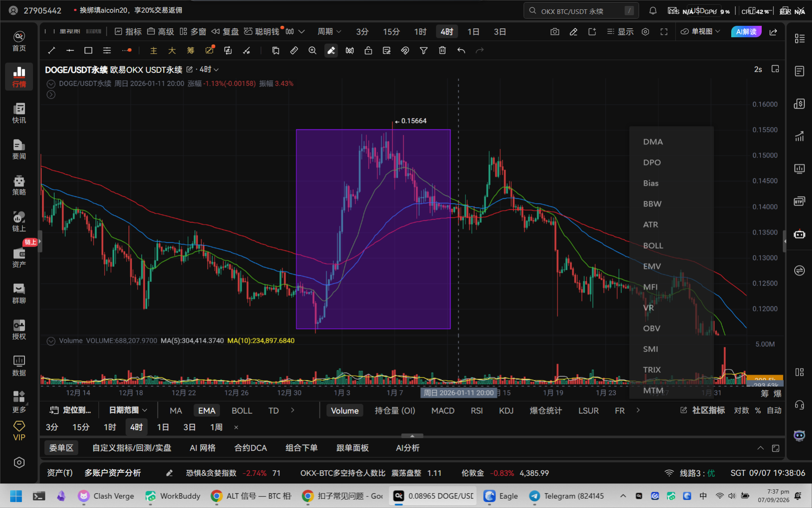Open the 单视图 view layout dropdown
The height and width of the screenshot is (508, 812).
(700, 32)
